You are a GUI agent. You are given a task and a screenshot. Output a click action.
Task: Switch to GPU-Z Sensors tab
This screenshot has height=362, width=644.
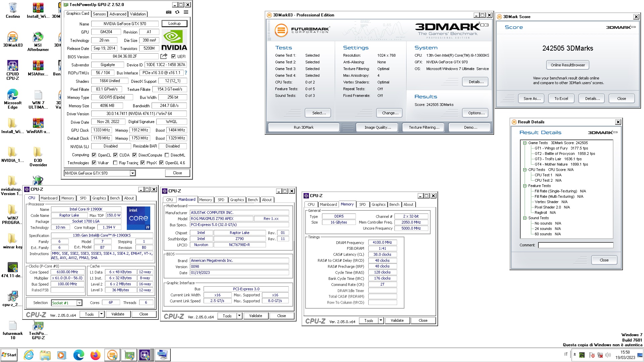tap(99, 14)
